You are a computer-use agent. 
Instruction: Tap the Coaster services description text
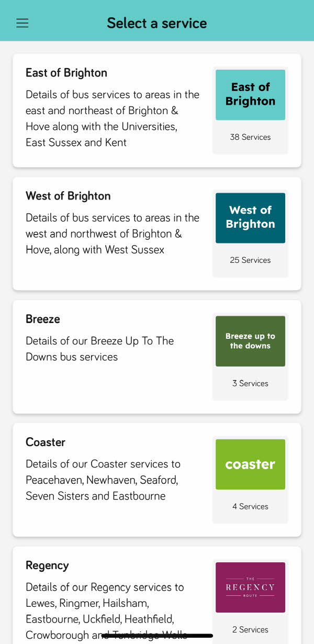point(103,480)
